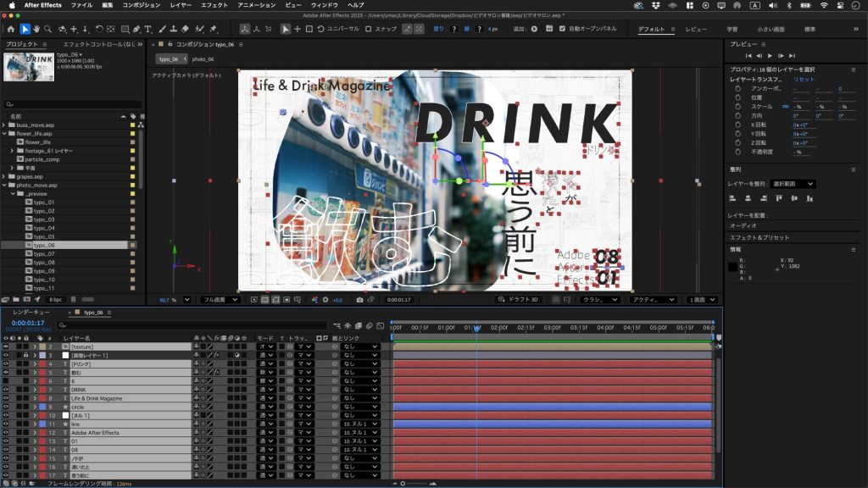Select the Hand tool in the toolbar

pyautogui.click(x=38, y=29)
